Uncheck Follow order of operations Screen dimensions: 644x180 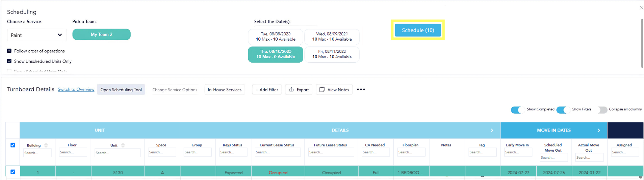(x=9, y=51)
